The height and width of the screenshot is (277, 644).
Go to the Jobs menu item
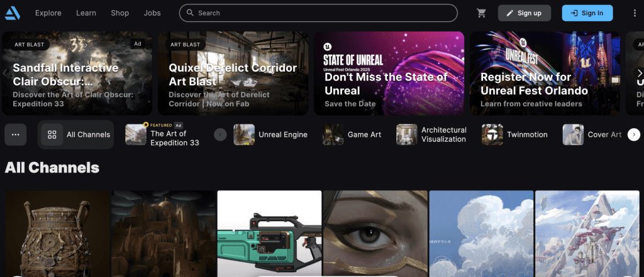(x=152, y=13)
